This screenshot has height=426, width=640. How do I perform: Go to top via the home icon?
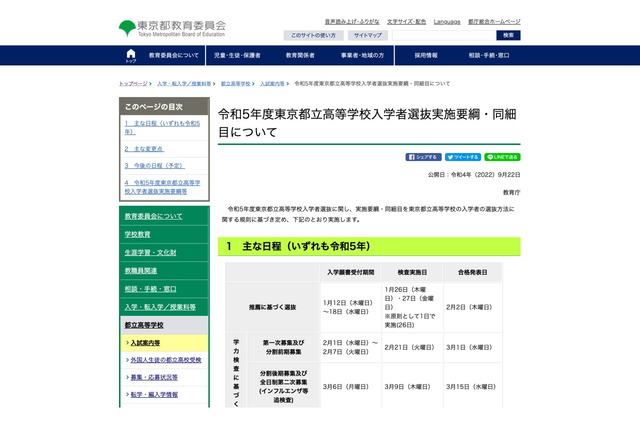pyautogui.click(x=131, y=55)
